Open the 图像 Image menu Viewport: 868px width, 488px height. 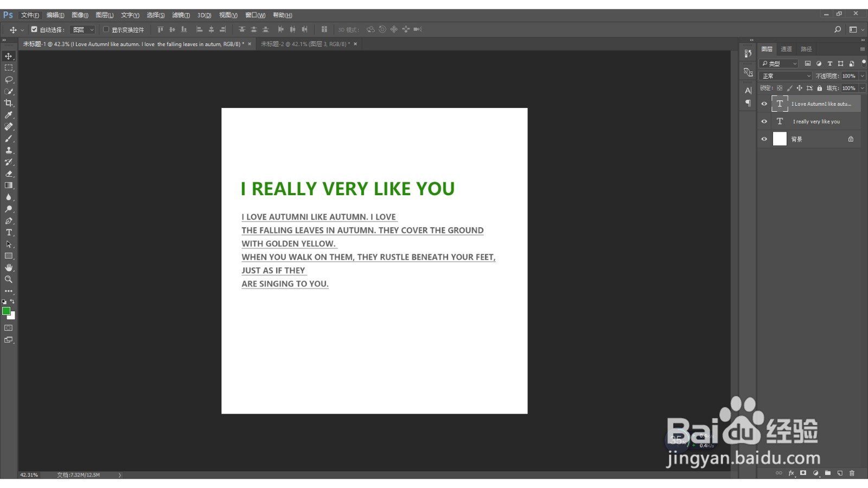click(x=80, y=15)
